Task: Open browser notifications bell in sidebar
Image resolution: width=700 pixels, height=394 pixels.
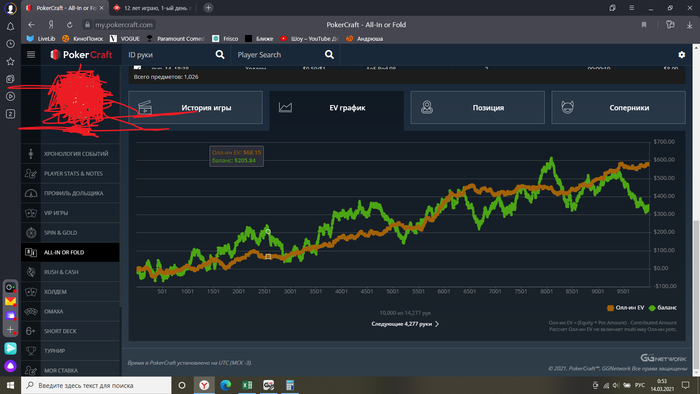Action: pyautogui.click(x=10, y=26)
